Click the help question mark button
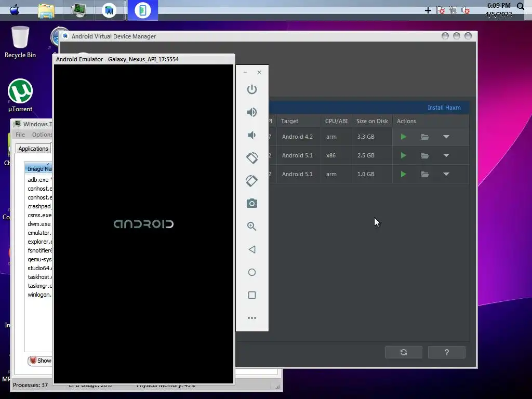 pyautogui.click(x=446, y=352)
